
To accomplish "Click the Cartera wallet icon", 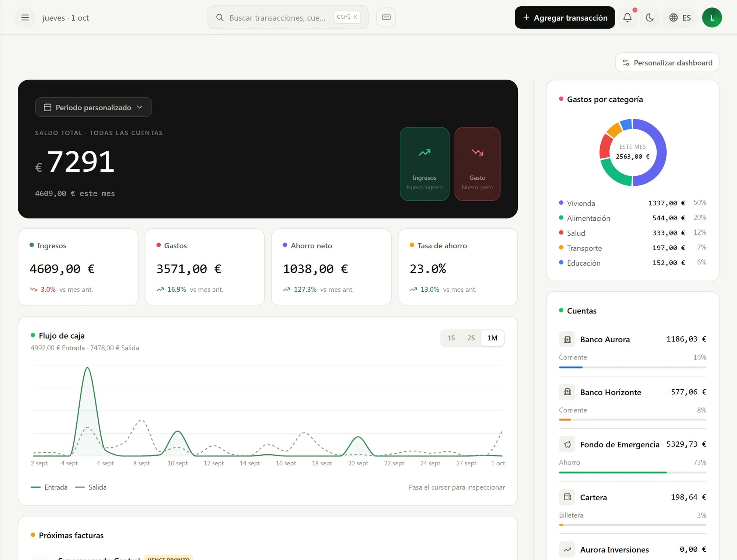I will pos(567,497).
